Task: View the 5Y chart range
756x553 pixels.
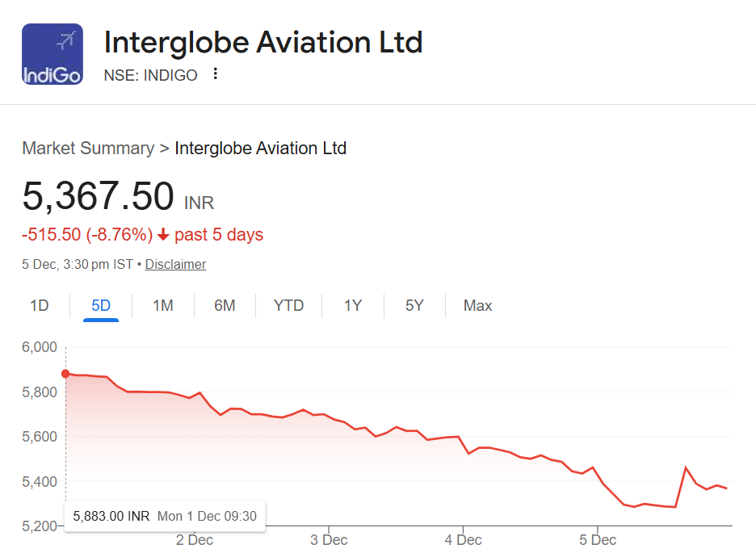Action: 414,306
